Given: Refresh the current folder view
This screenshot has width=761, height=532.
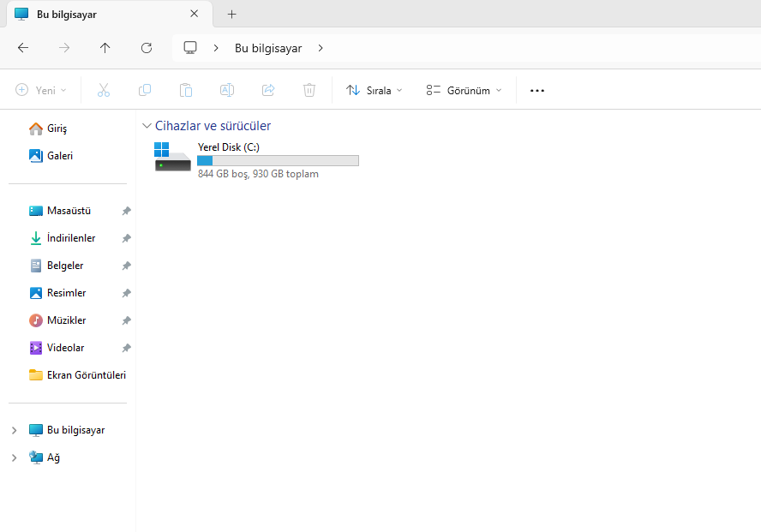Looking at the screenshot, I should click(x=147, y=48).
